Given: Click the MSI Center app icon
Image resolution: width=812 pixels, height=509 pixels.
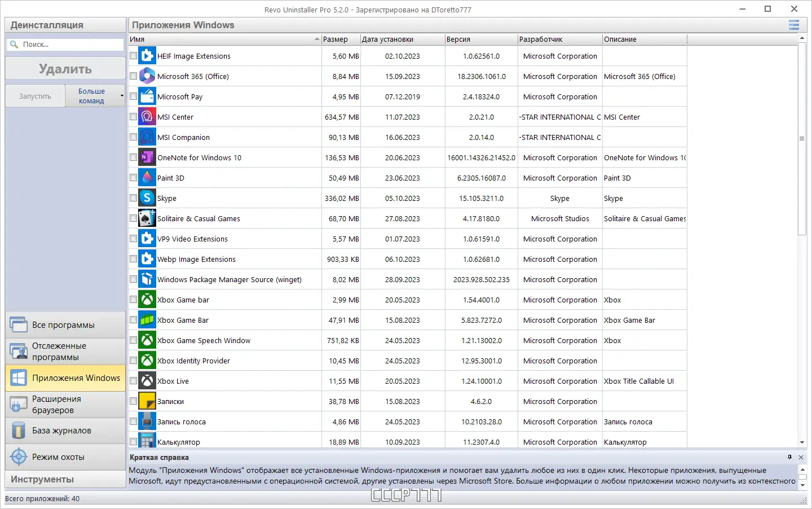Looking at the screenshot, I should 147,117.
